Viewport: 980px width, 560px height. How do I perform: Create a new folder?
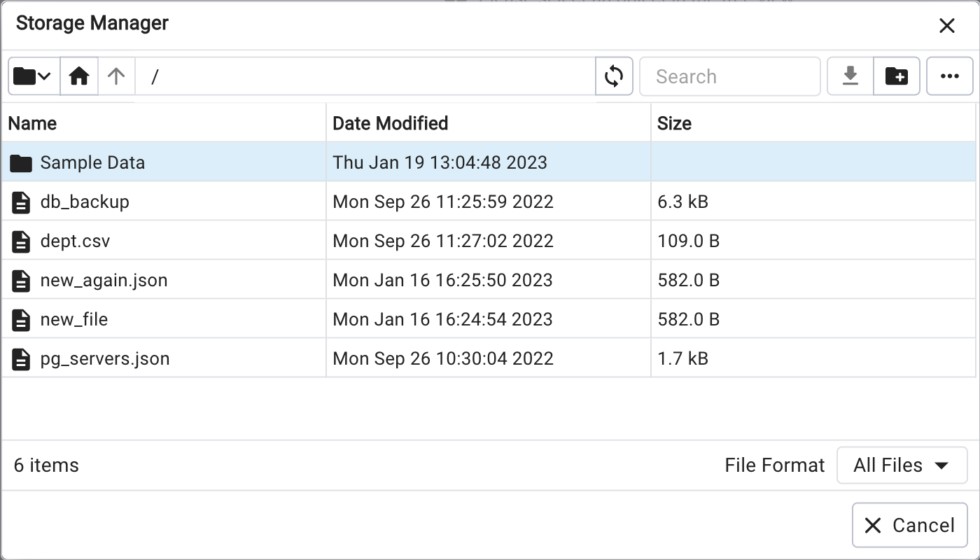click(x=897, y=76)
